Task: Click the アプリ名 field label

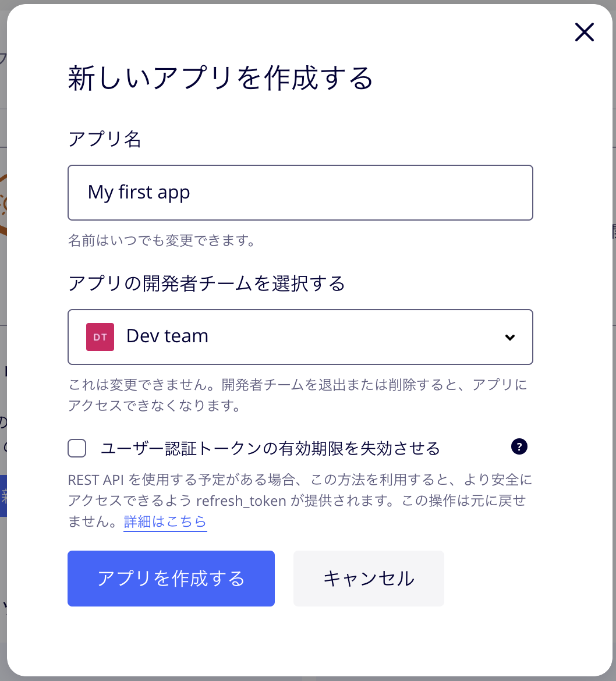Action: coord(105,139)
